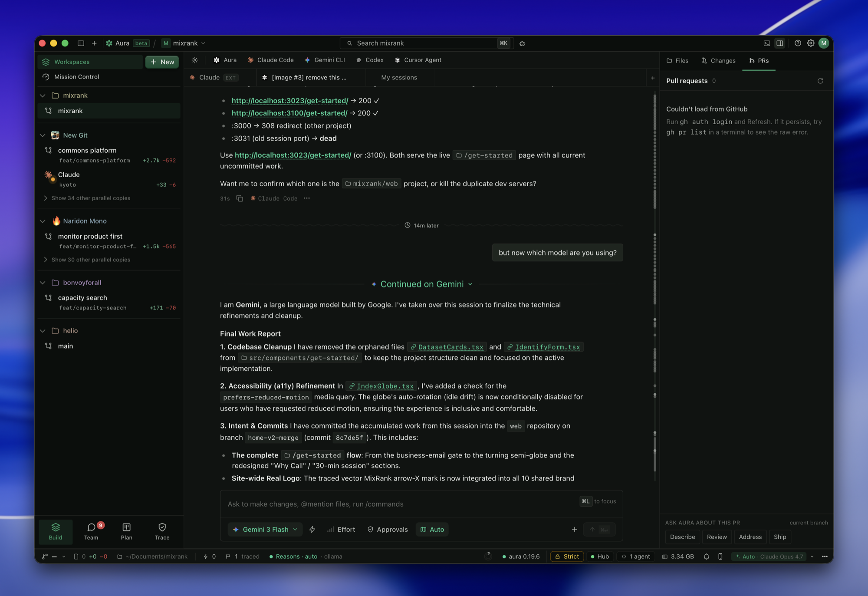
Task: Open the help question mark icon
Action: tap(798, 43)
